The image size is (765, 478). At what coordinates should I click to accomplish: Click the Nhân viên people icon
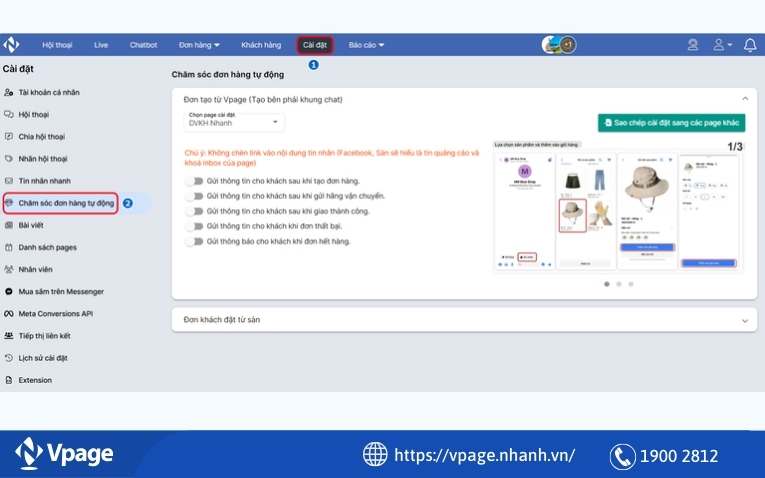click(9, 269)
